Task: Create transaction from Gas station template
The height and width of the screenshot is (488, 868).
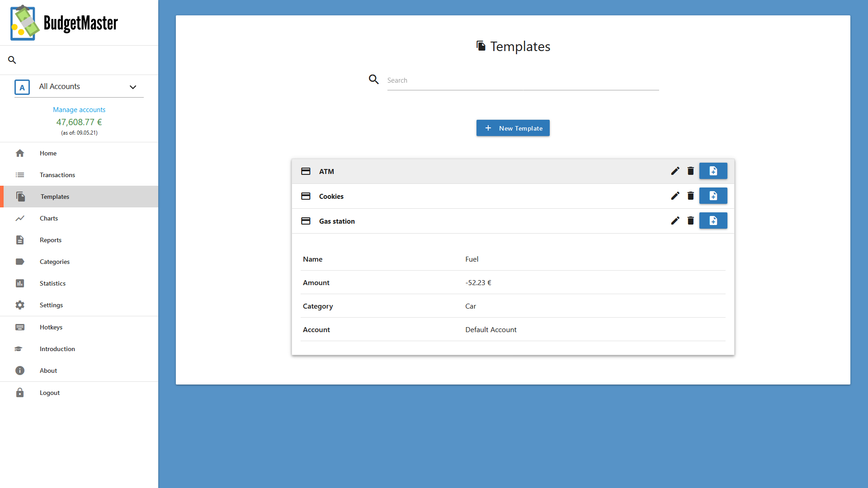Action: click(713, 221)
